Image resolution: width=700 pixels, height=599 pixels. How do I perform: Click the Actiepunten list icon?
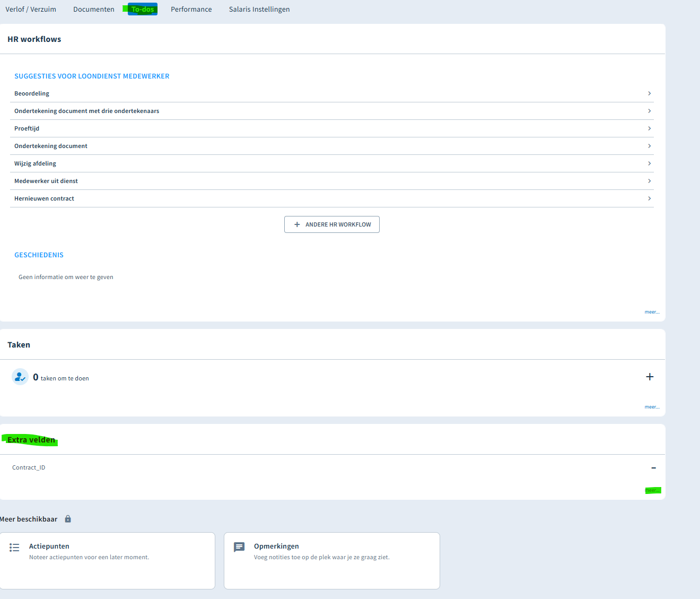click(14, 547)
